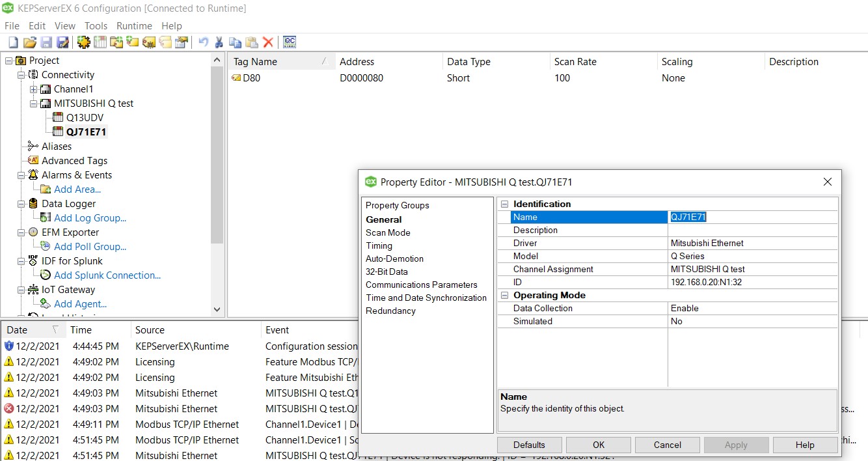Expand the Channel1 tree node
Viewport: 868px width, 461px height.
click(x=34, y=89)
